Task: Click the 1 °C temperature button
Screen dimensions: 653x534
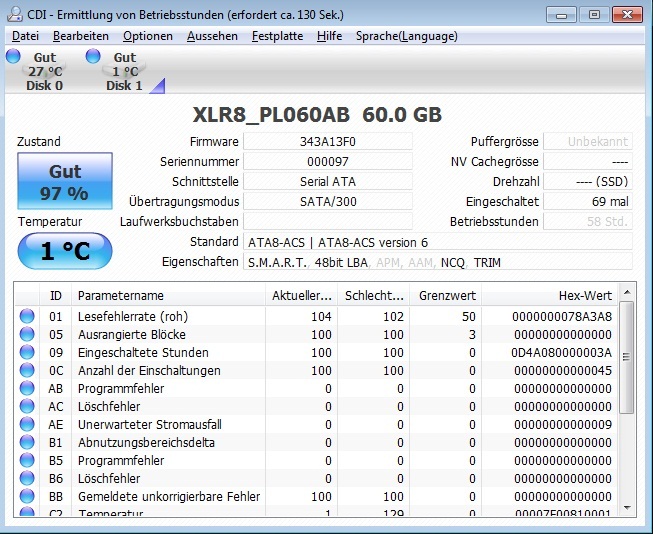Action: [x=65, y=251]
